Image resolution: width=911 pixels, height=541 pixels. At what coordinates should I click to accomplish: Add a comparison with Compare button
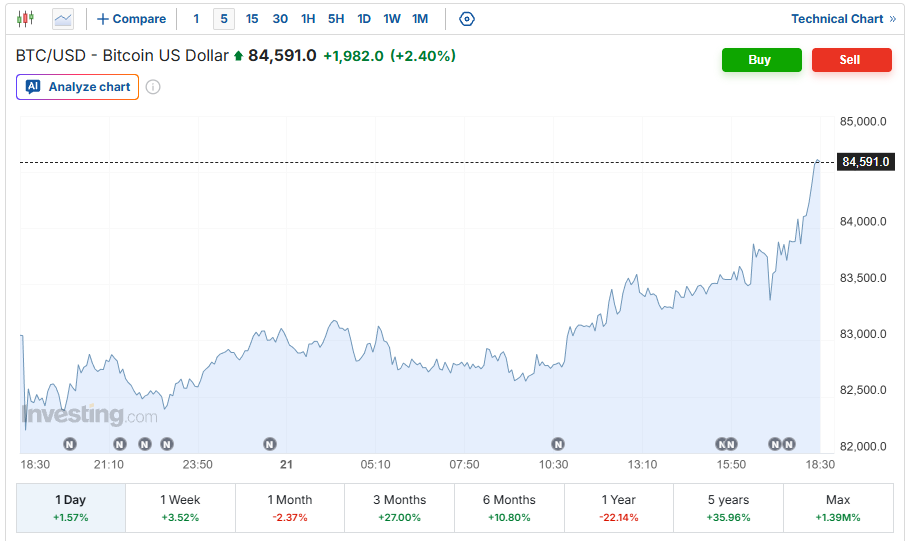[x=131, y=19]
